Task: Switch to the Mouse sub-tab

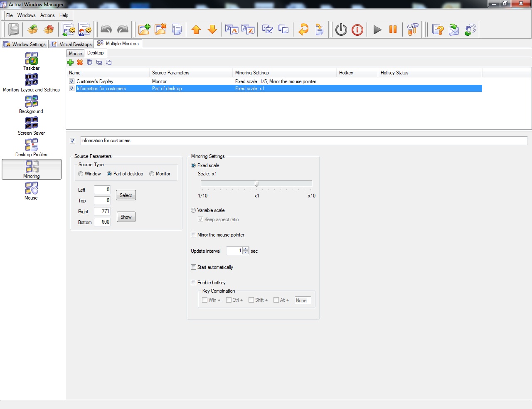Action: 75,54
